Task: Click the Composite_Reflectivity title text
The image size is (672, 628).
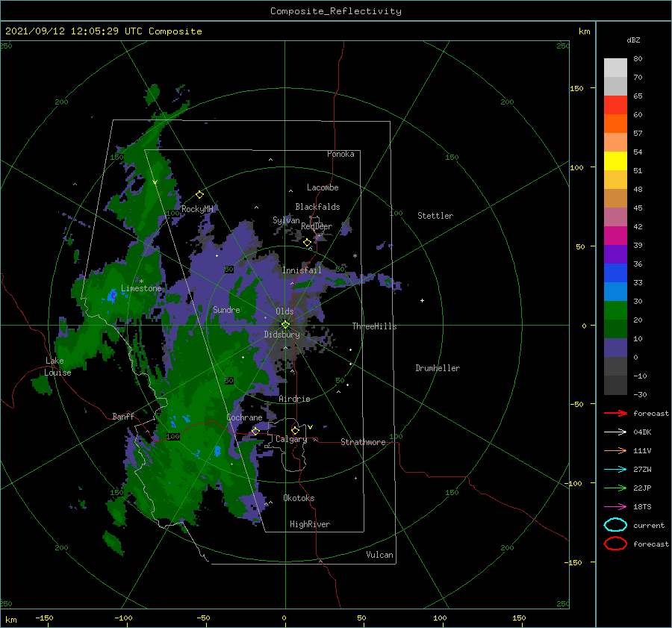Action: [336, 11]
